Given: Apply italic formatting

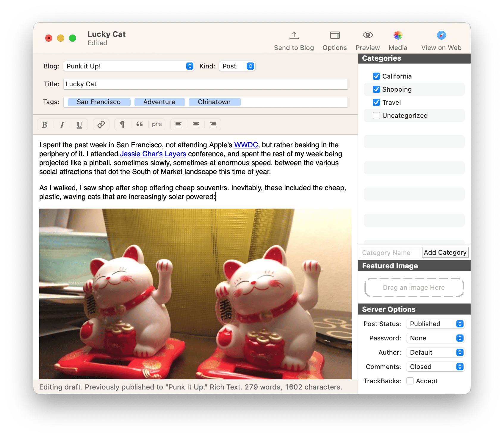Looking at the screenshot, I should 62,125.
